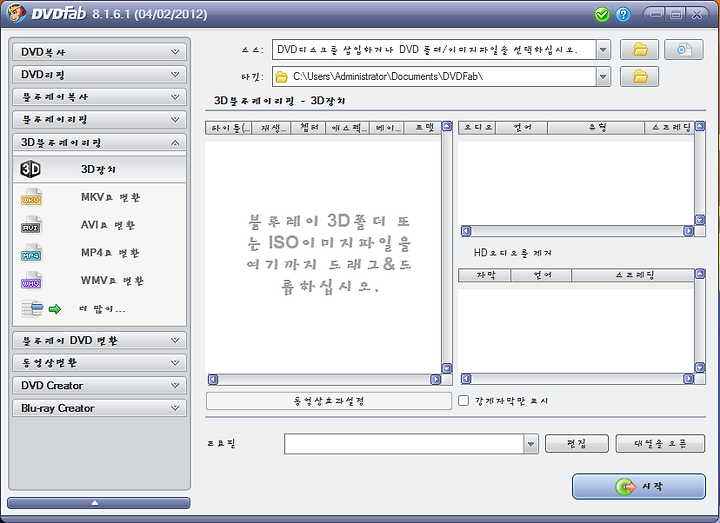Click the format column header in title list
The image size is (720, 523).
(x=423, y=128)
